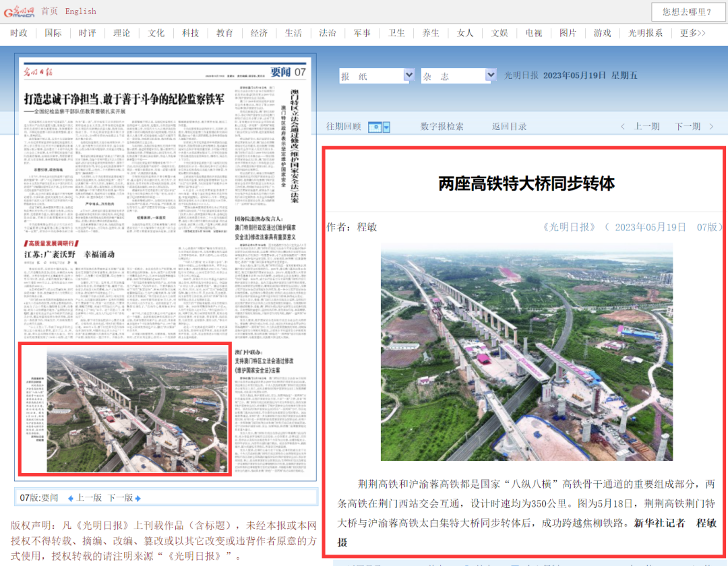
Task: Open the 报纸 dropdown selector
Action: (377, 76)
